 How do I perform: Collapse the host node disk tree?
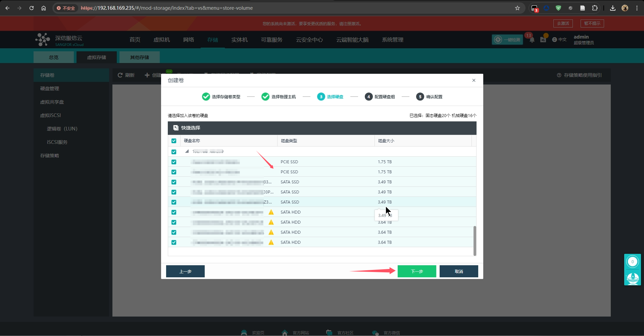point(187,152)
